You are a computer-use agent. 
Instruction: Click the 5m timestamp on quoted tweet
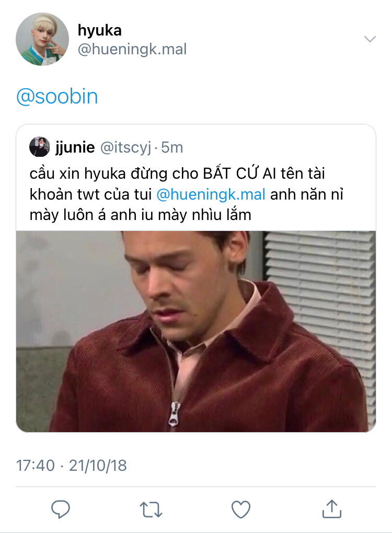pos(172,148)
